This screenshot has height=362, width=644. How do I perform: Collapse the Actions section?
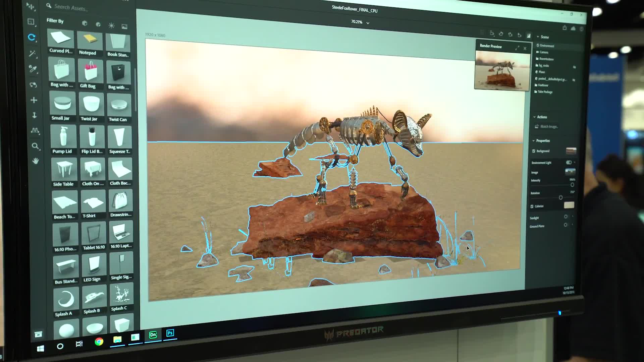coord(535,117)
